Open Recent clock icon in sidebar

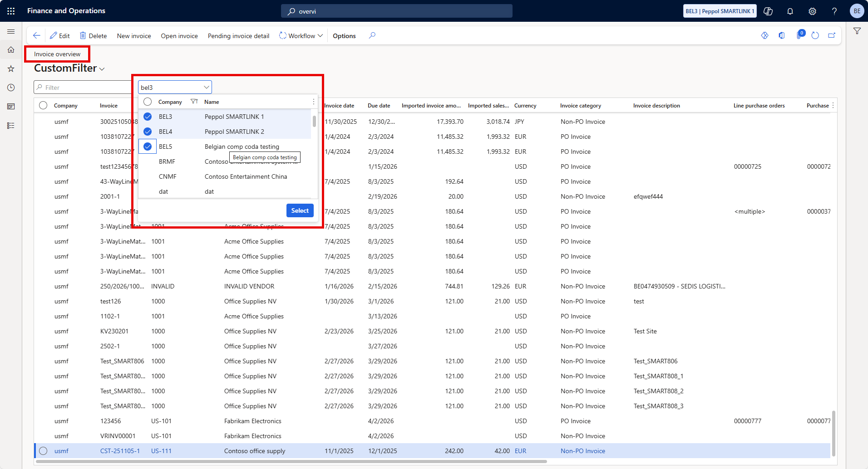tap(11, 88)
